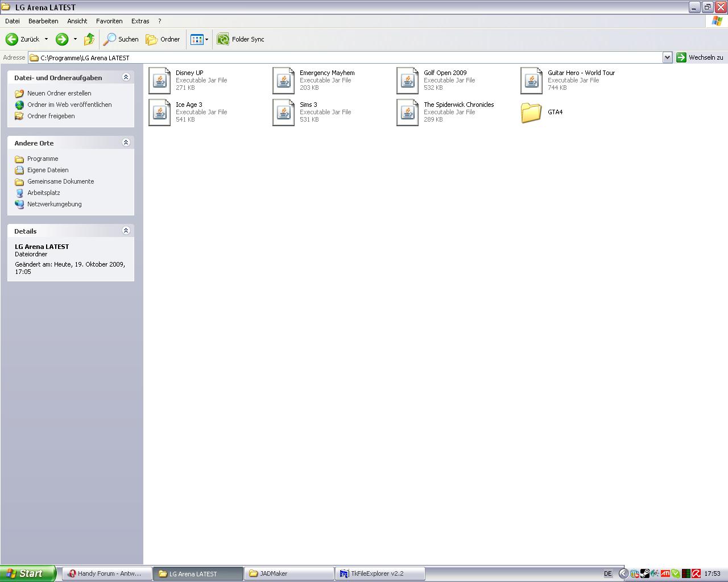Go to Netzwerkumgebung
The width and height of the screenshot is (728, 582).
[55, 204]
